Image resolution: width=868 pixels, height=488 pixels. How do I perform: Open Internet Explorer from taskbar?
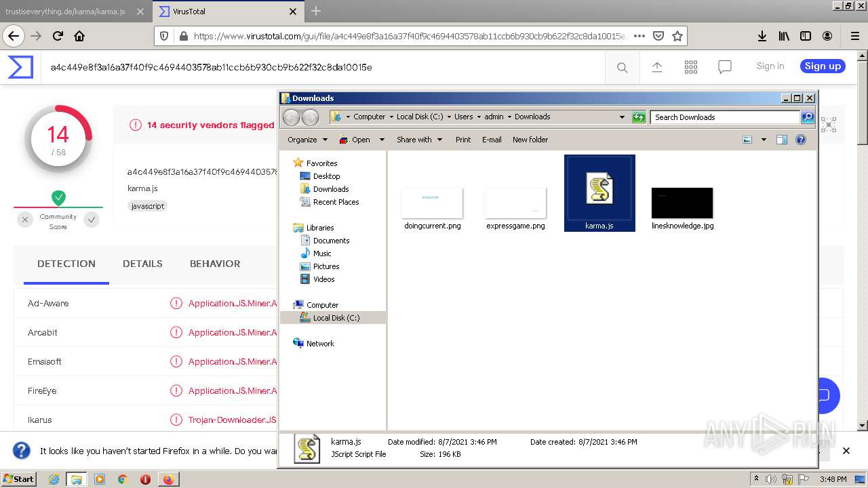[54, 479]
